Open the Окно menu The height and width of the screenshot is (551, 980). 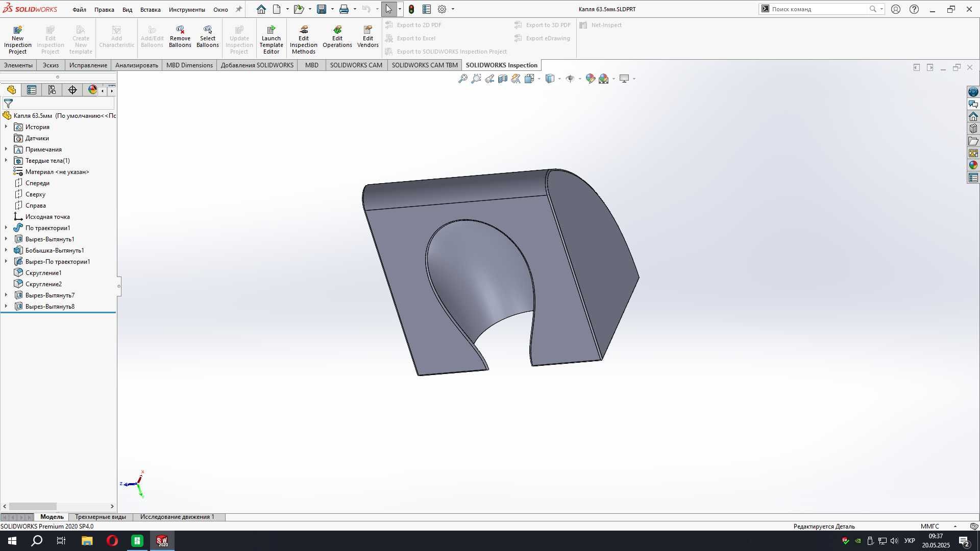[220, 10]
